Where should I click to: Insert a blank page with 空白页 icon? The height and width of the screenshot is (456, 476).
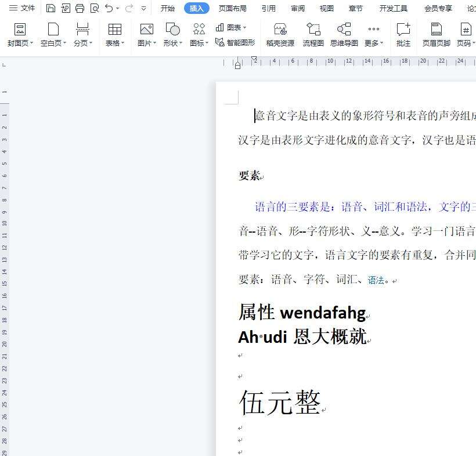coord(53,30)
